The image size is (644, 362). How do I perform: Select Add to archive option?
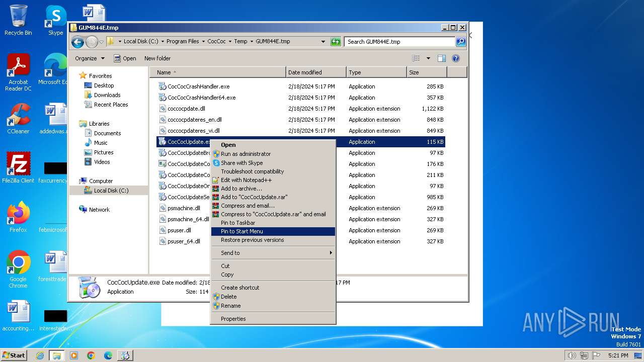click(x=273, y=189)
